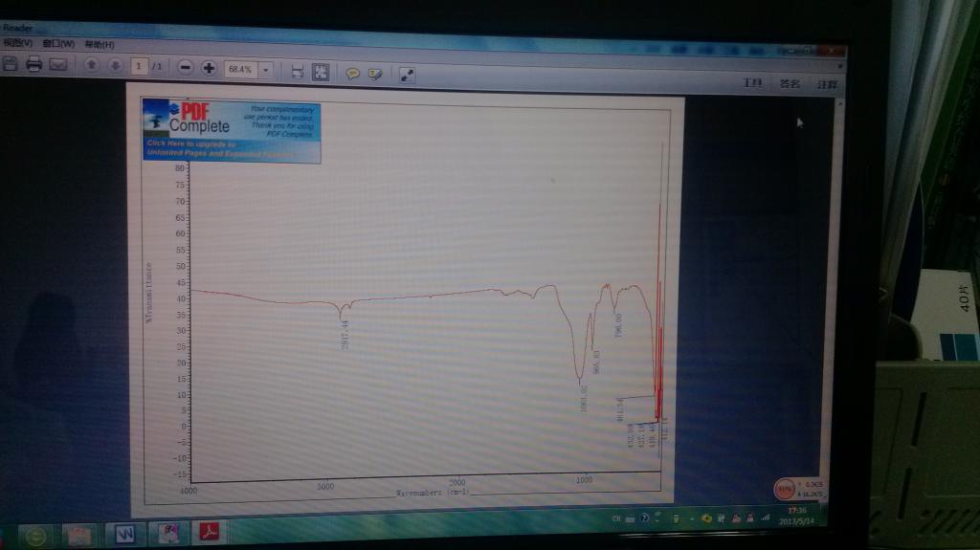980x550 pixels.
Task: Click the 796.00 peak label
Action: tap(618, 325)
